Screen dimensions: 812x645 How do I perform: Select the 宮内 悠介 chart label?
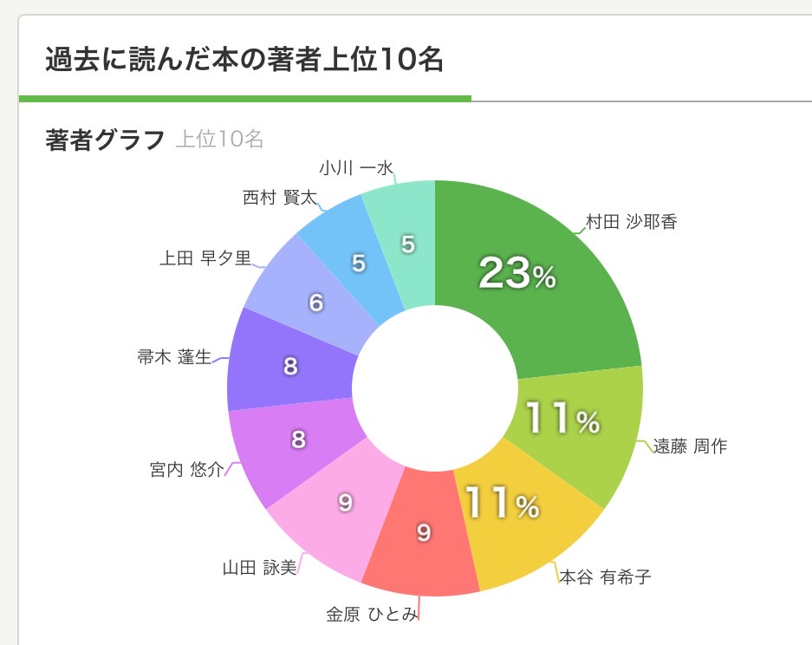[186, 470]
